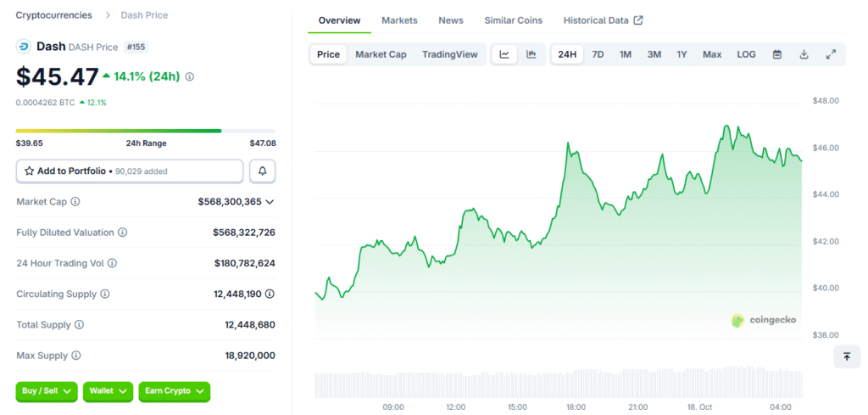Image resolution: width=868 pixels, height=415 pixels.
Task: Click the green price line at 18:00 peak
Action: (x=568, y=143)
